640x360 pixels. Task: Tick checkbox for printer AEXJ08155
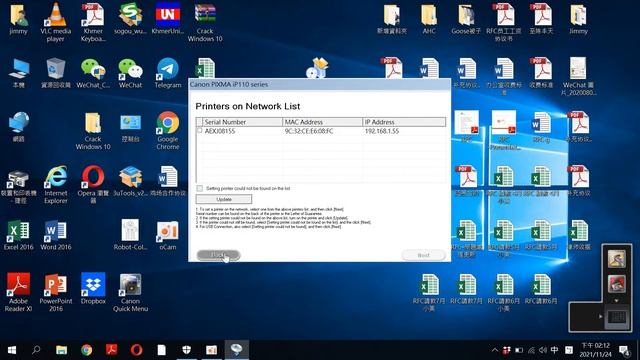(199, 131)
